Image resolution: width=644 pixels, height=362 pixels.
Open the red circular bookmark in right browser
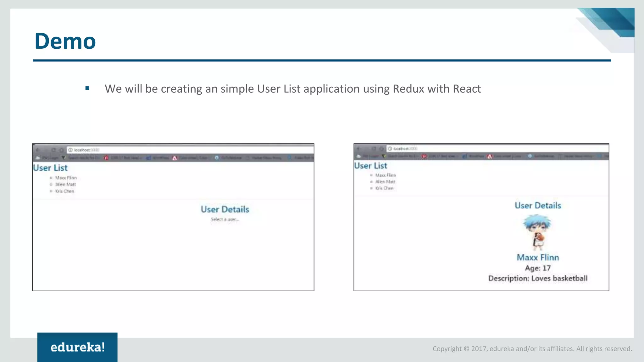pyautogui.click(x=424, y=156)
